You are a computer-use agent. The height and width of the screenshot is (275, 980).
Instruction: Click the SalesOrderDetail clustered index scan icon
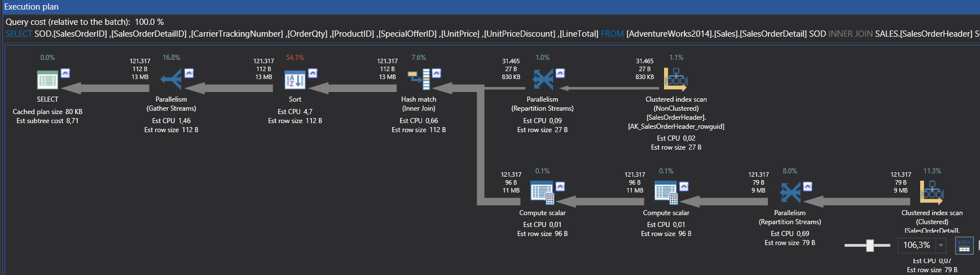[931, 193]
